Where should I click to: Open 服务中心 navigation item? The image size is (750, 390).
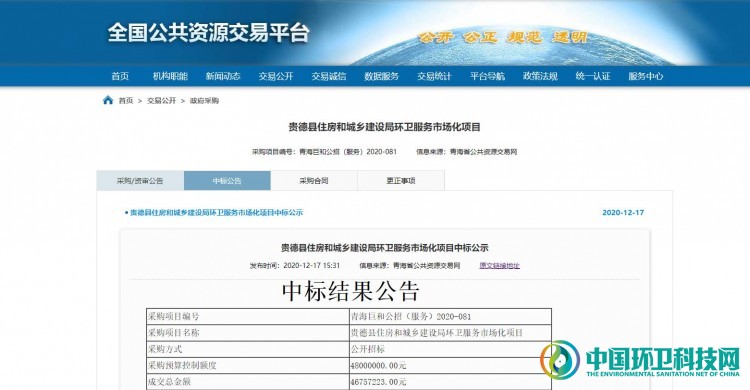click(x=646, y=76)
